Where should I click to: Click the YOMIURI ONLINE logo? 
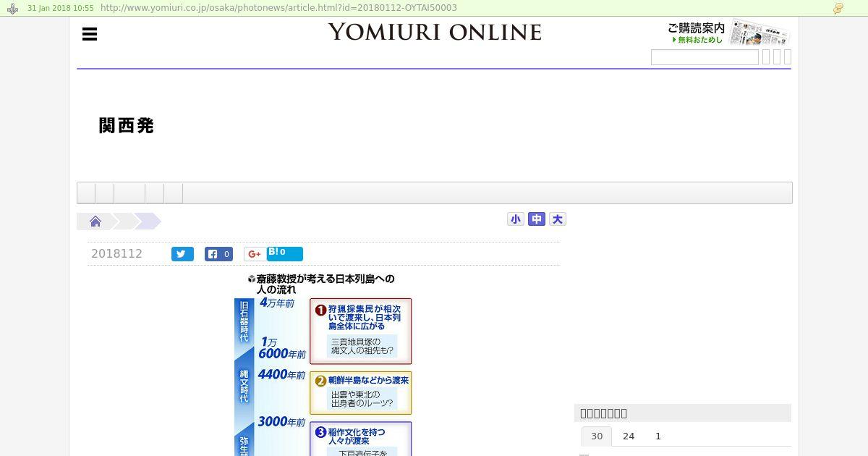click(435, 32)
